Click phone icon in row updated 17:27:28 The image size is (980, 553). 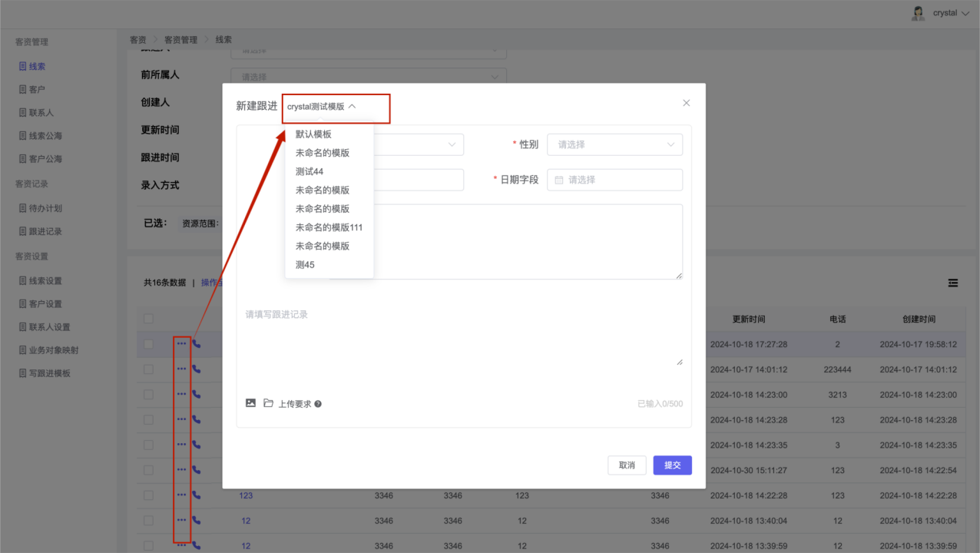(197, 344)
